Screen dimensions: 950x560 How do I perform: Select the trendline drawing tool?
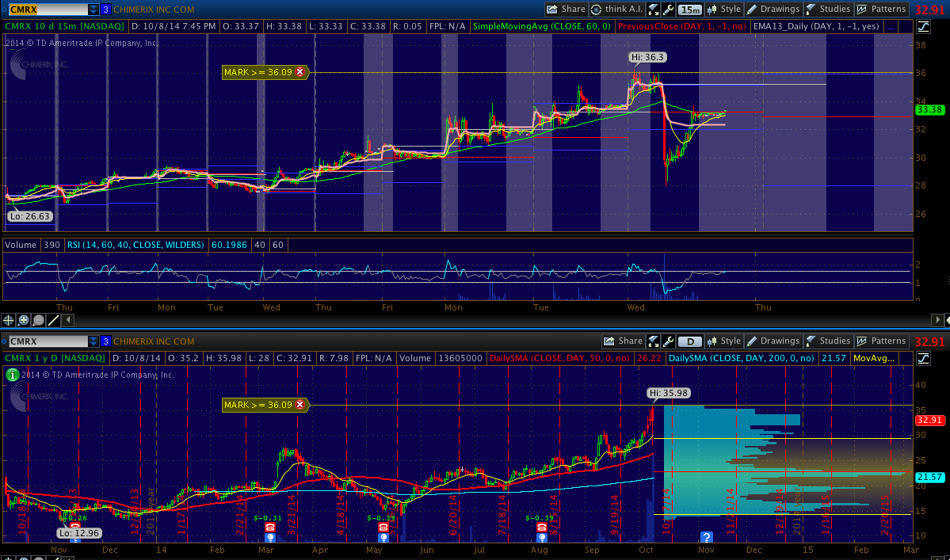53,320
